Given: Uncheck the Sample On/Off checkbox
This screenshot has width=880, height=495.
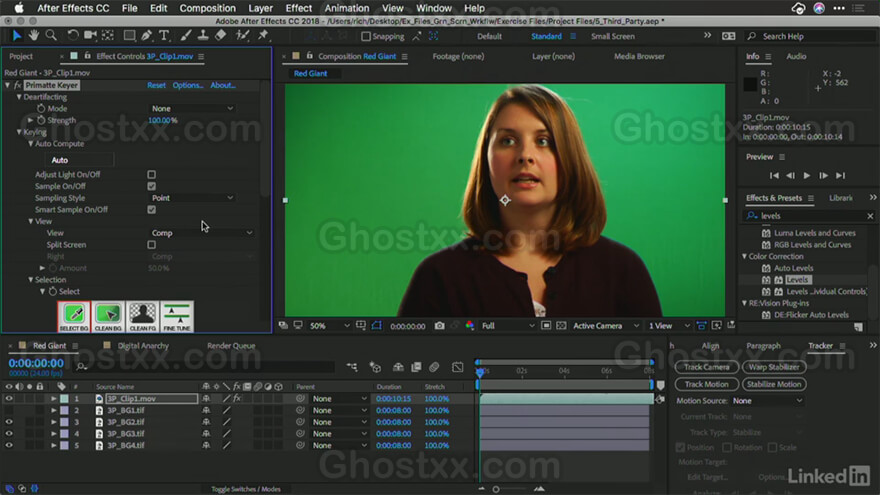Looking at the screenshot, I should (152, 186).
